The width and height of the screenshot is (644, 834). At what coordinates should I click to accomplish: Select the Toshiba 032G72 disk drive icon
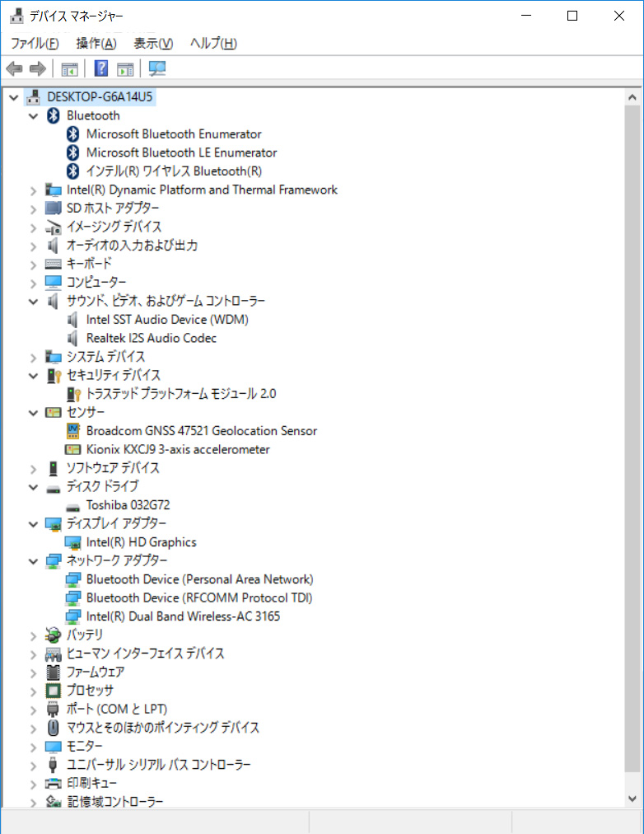(72, 505)
